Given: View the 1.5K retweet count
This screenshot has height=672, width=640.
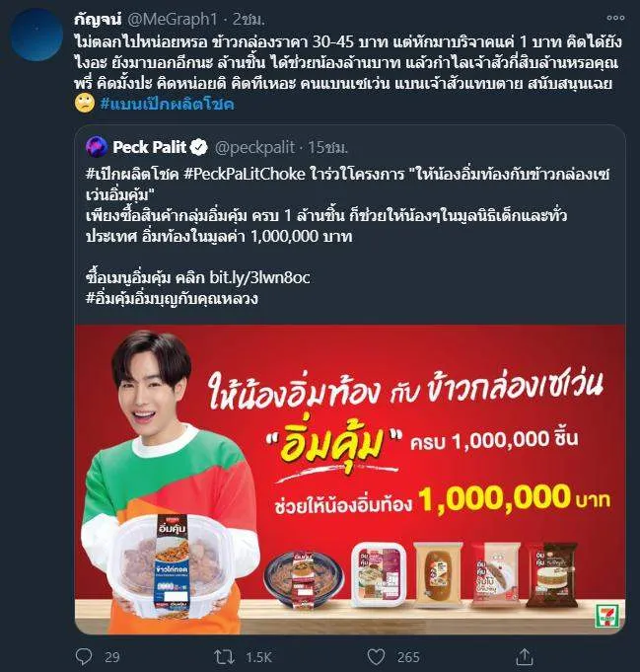Looking at the screenshot, I should tap(258, 657).
